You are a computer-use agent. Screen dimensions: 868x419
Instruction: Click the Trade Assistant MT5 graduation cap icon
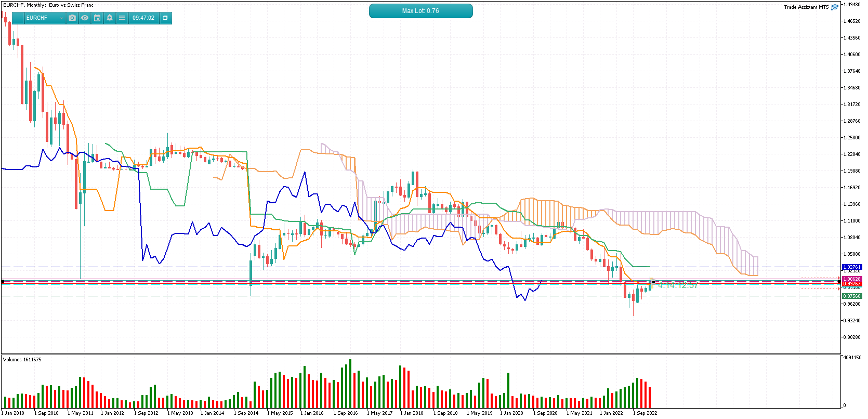835,7
